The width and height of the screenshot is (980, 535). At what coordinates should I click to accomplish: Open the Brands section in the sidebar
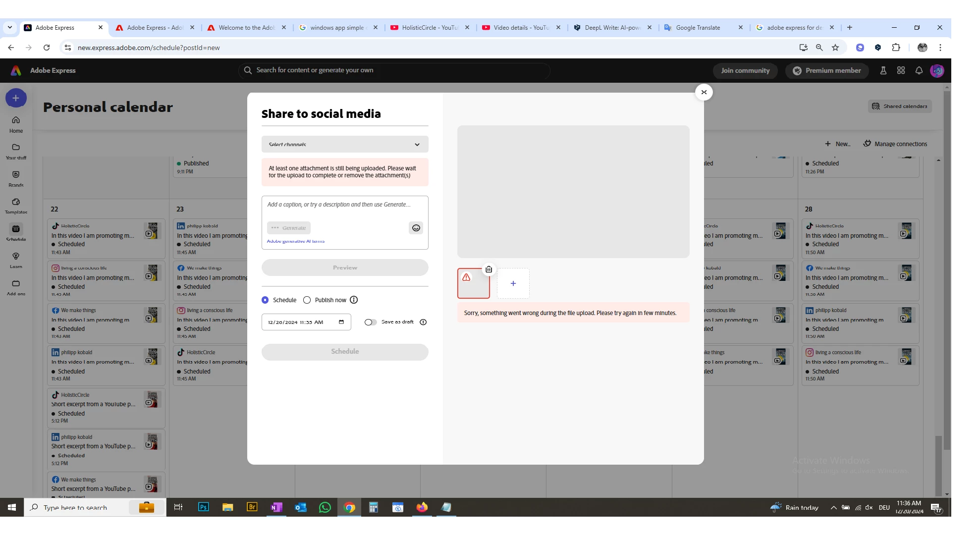[16, 178]
